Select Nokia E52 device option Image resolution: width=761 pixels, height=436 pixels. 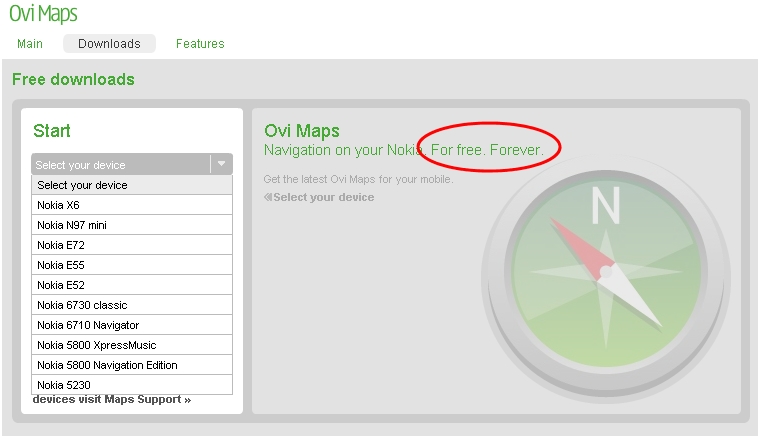click(x=132, y=285)
